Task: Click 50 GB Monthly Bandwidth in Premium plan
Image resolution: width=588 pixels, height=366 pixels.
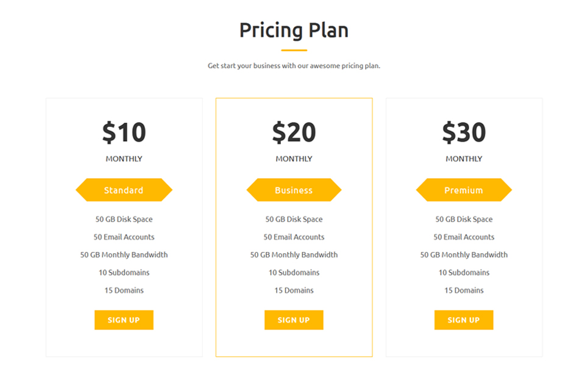Action: (x=464, y=255)
